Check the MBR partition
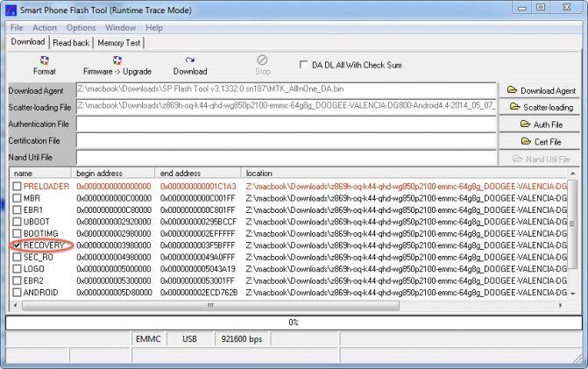 pyautogui.click(x=17, y=198)
